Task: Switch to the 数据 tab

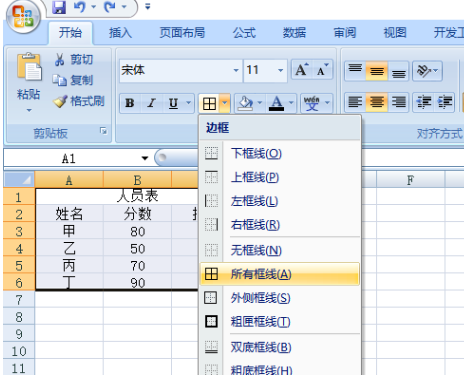Action: (x=294, y=33)
